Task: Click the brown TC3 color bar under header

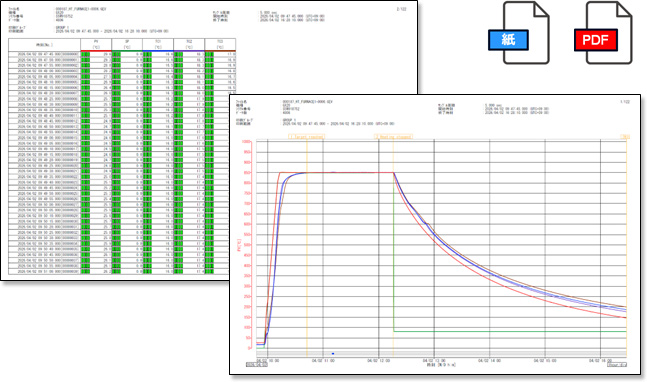Action: tap(220, 51)
